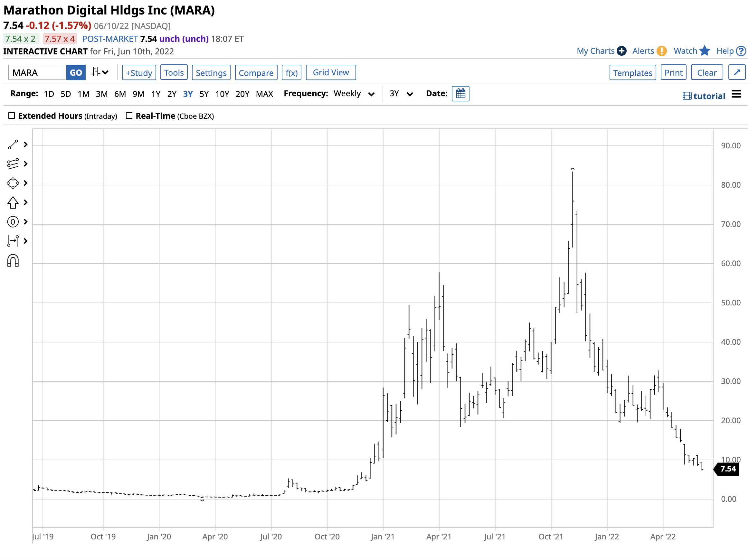Select the MAX range

coord(265,94)
